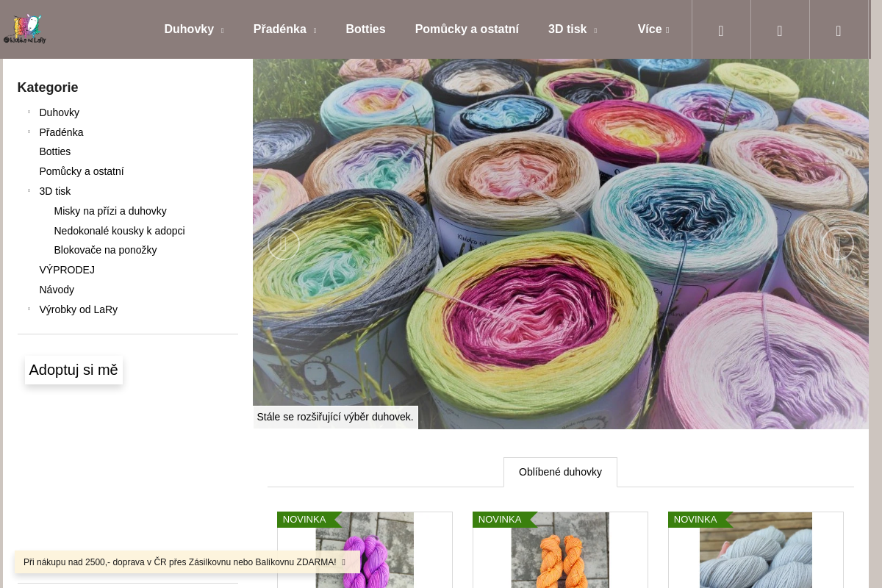
Task: Click the header icon right after Více
Action: coord(721,30)
